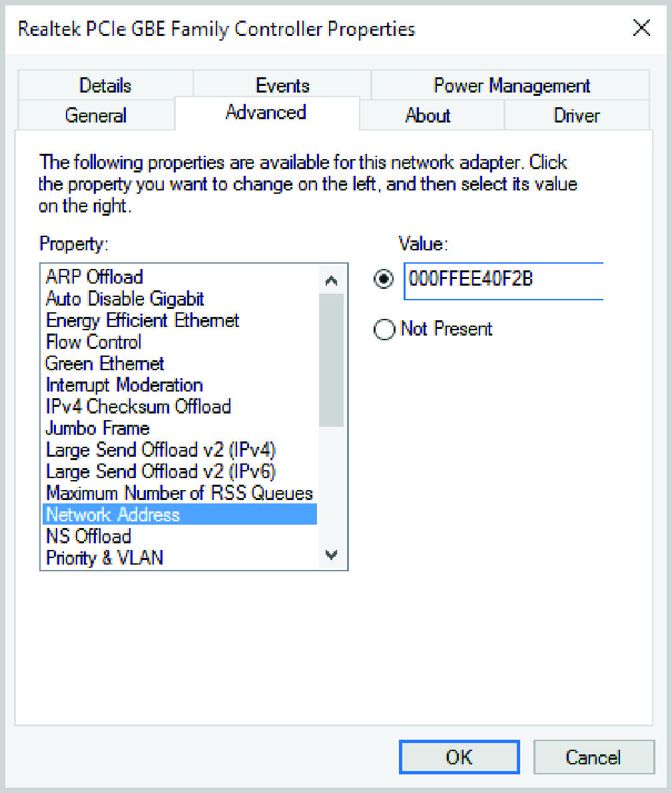
Task: Select the Value radio button for the address
Action: point(384,279)
